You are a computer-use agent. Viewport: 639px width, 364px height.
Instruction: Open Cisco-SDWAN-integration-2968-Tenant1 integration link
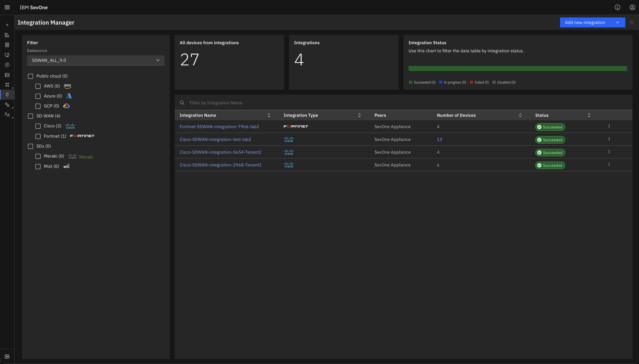(x=220, y=165)
